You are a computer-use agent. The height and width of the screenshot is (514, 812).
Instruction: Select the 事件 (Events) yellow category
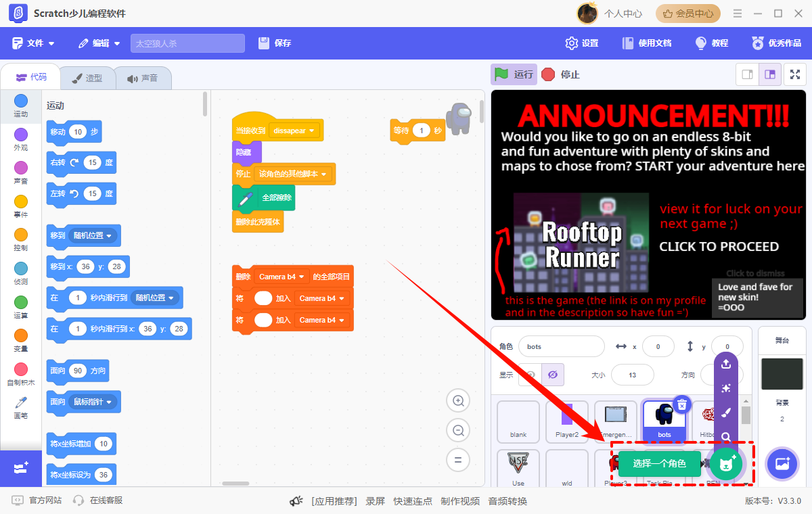(x=21, y=206)
